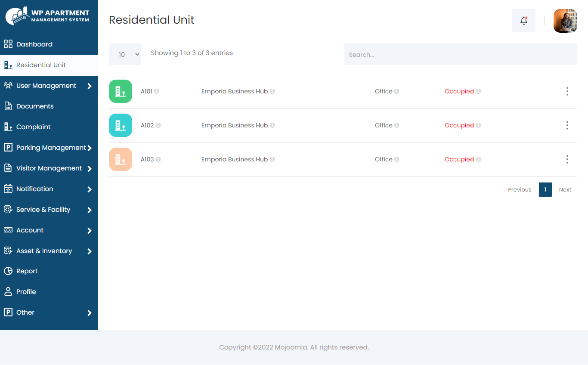
Task: Click the User Management people icon
Action: [8, 85]
